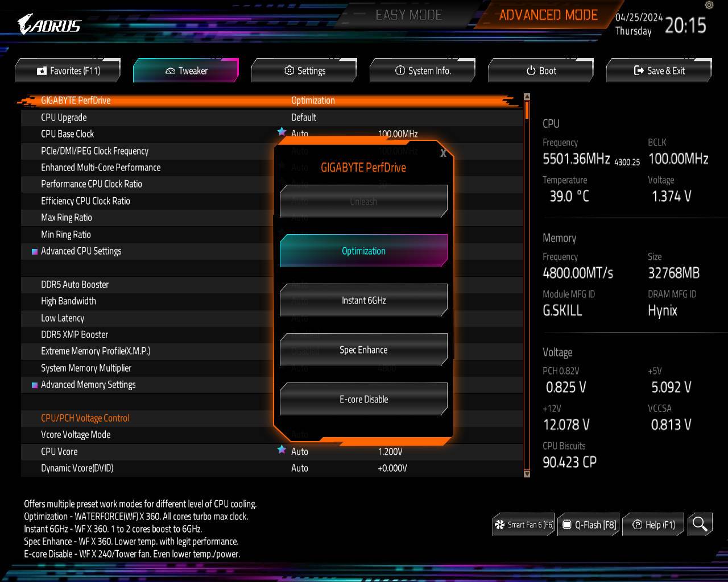
Task: Go to the Settings tab
Action: (x=304, y=70)
